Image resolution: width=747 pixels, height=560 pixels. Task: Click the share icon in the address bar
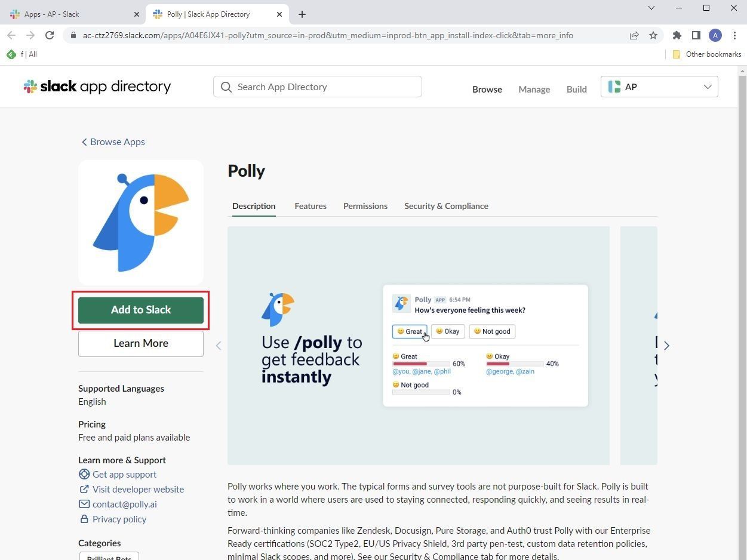click(634, 35)
